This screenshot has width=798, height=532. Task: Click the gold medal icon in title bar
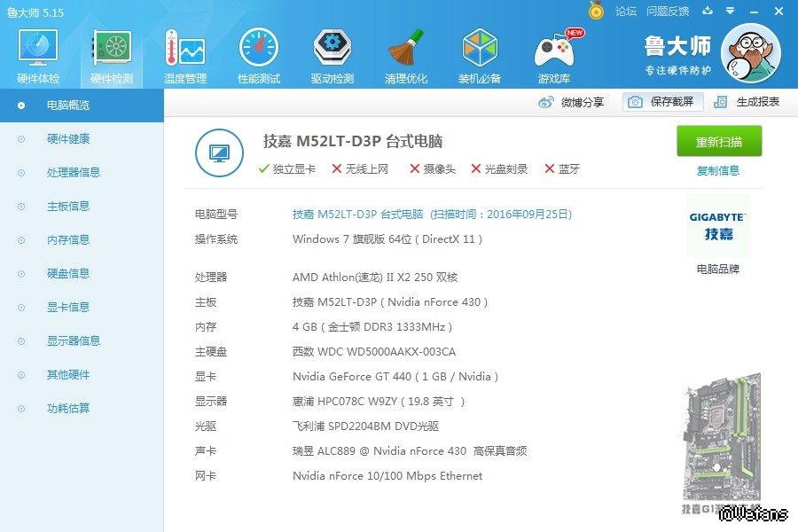click(596, 11)
